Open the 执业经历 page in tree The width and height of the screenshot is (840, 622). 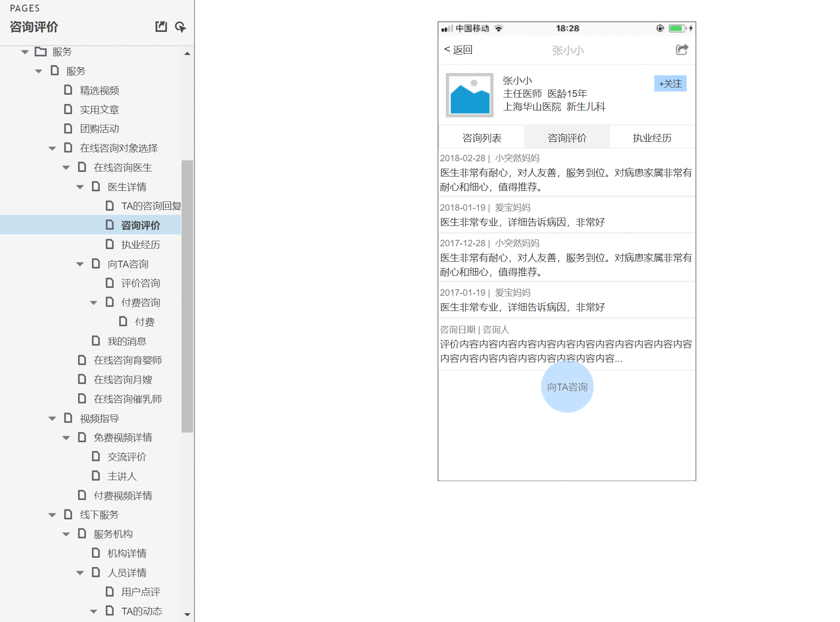pyautogui.click(x=140, y=244)
